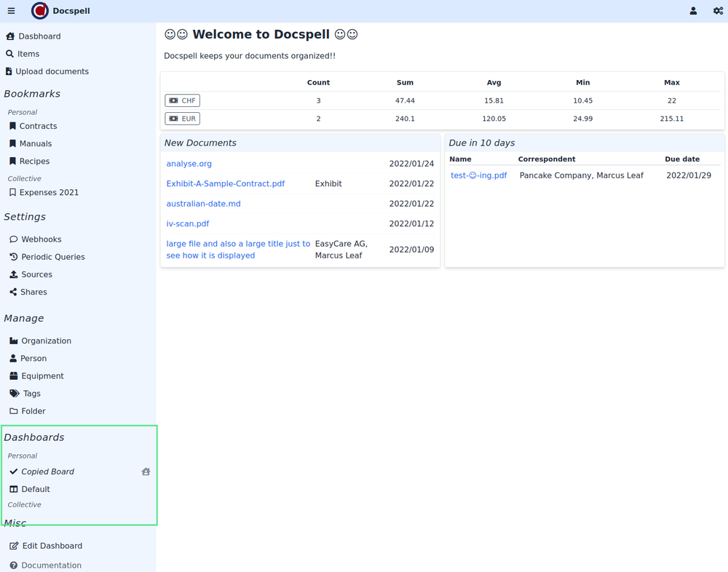The image size is (728, 572).
Task: Click the home icon beside Copied Board
Action: click(146, 472)
